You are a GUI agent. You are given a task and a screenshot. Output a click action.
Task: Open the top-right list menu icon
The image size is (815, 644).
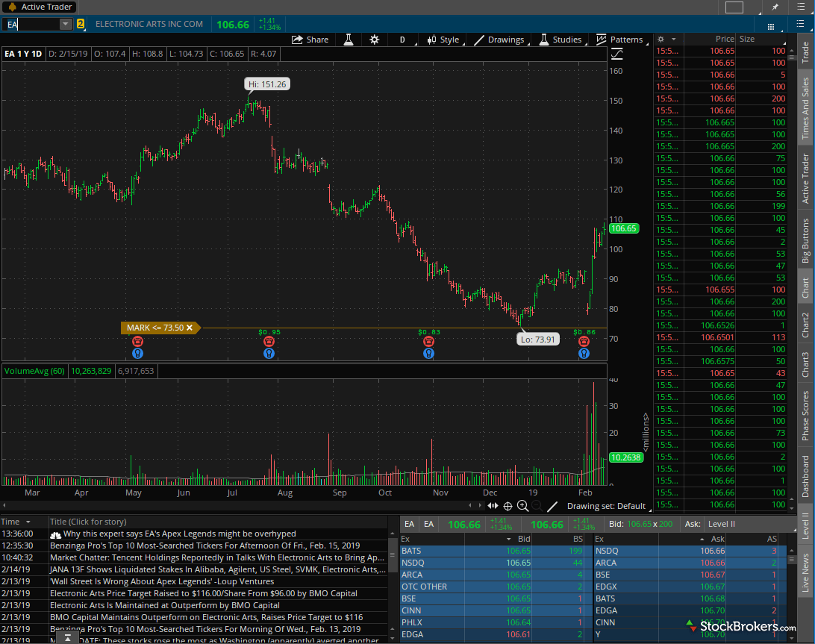point(800,7)
